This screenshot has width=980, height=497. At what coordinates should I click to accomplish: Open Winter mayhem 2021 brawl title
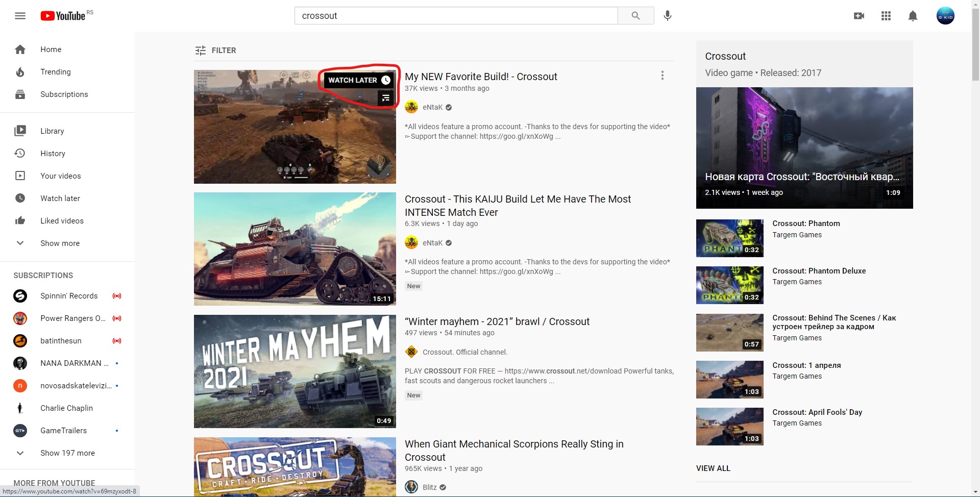pos(497,321)
